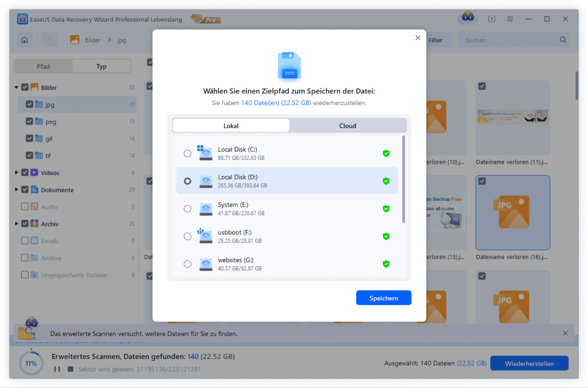The height and width of the screenshot is (388, 588).
Task: Select thumbnail Dateiname verloren (11)
Action: (513, 118)
